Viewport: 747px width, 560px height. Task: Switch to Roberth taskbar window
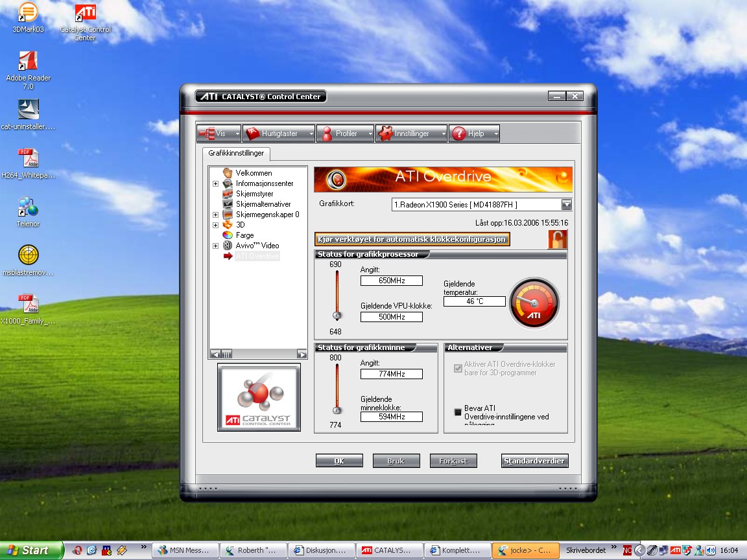[x=254, y=550]
